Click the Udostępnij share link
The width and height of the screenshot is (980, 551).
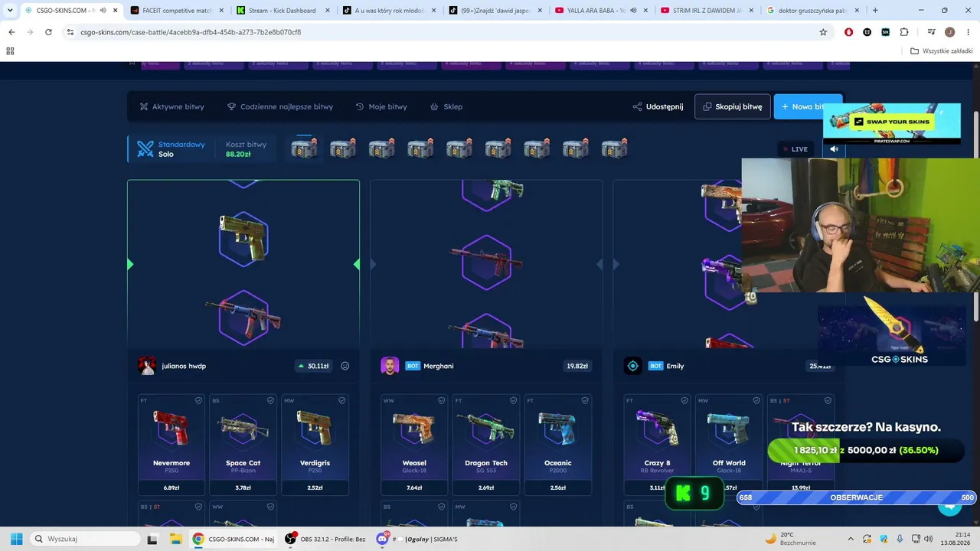[x=658, y=106]
